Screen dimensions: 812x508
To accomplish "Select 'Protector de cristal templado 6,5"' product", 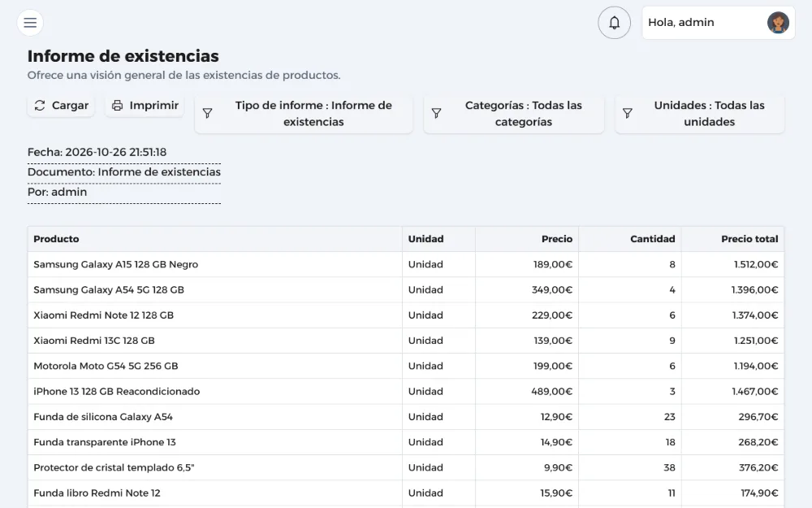I will click(114, 467).
